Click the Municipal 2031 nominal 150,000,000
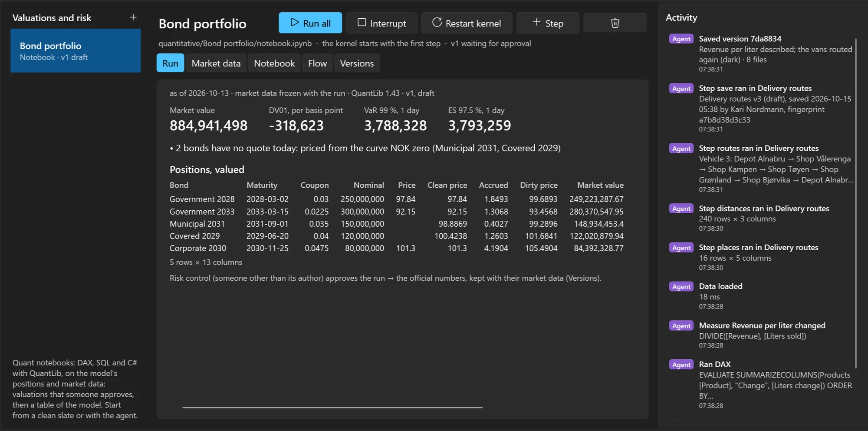The image size is (868, 431). (362, 224)
